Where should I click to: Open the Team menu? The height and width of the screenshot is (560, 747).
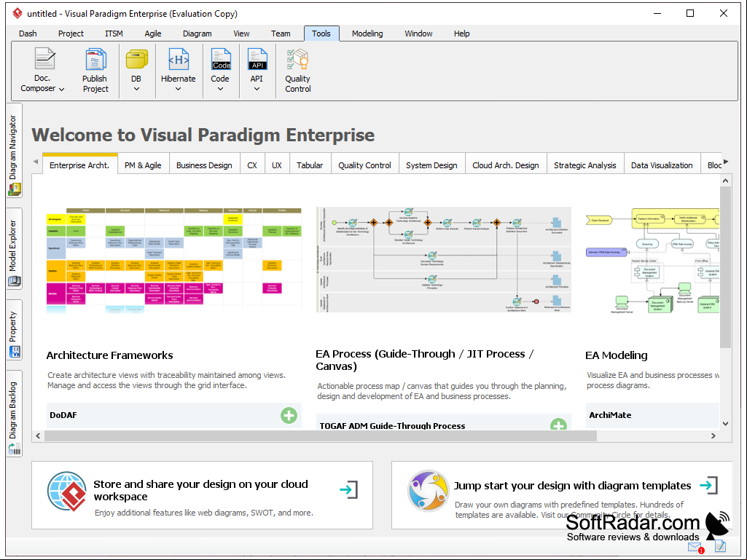281,33
